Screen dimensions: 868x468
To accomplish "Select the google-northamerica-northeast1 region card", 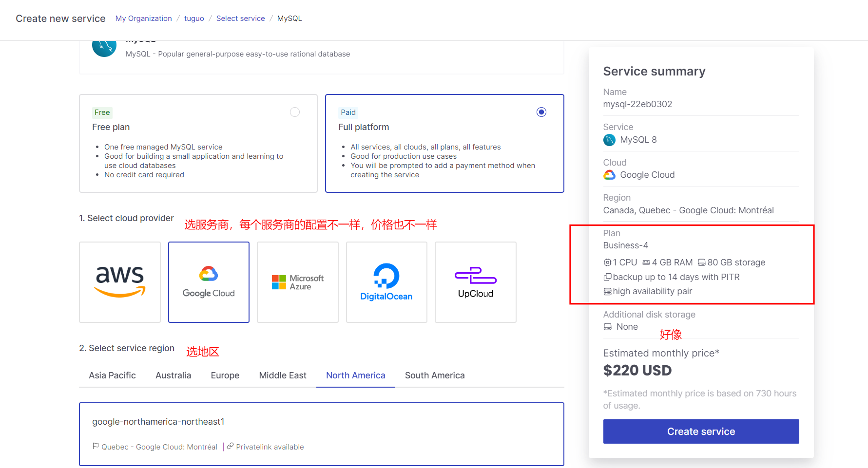I will pos(321,433).
